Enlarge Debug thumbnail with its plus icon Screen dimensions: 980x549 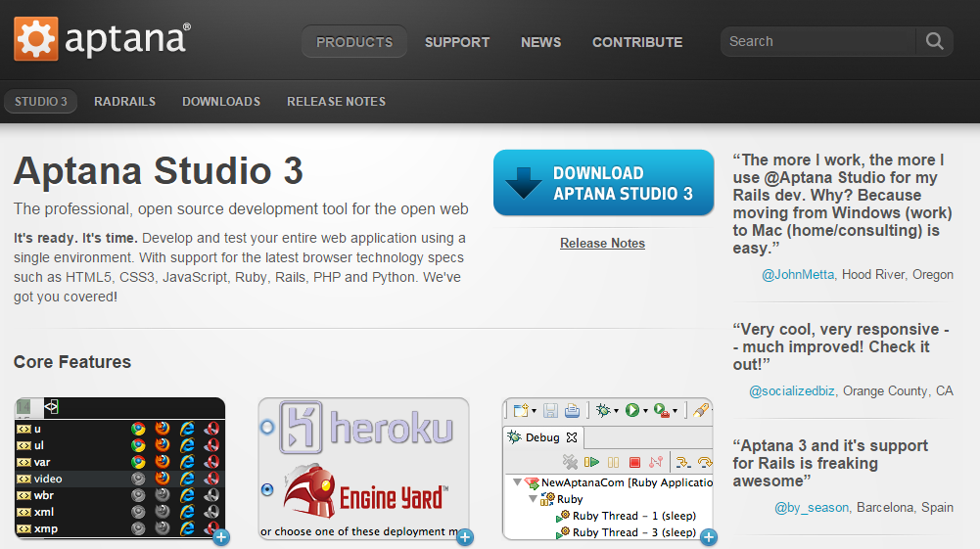click(708, 536)
